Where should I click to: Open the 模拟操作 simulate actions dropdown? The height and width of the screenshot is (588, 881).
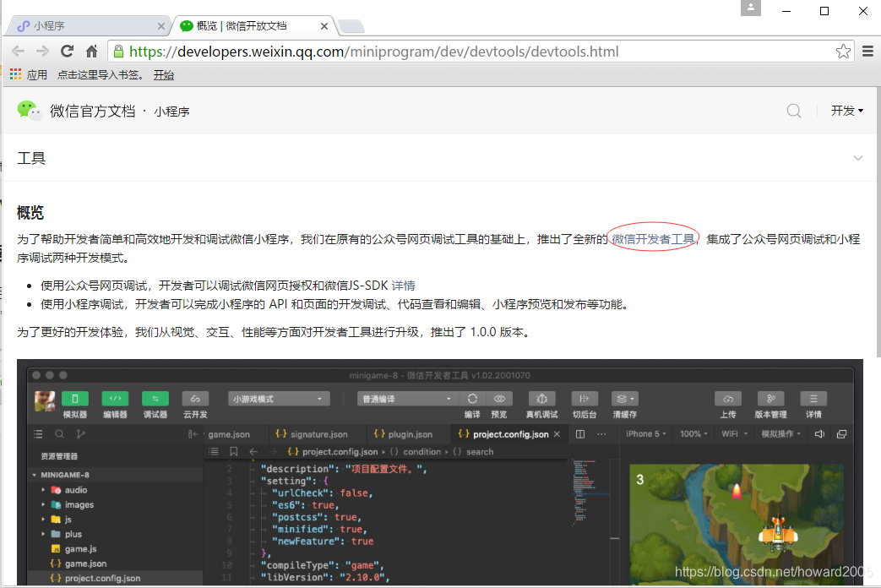point(780,434)
